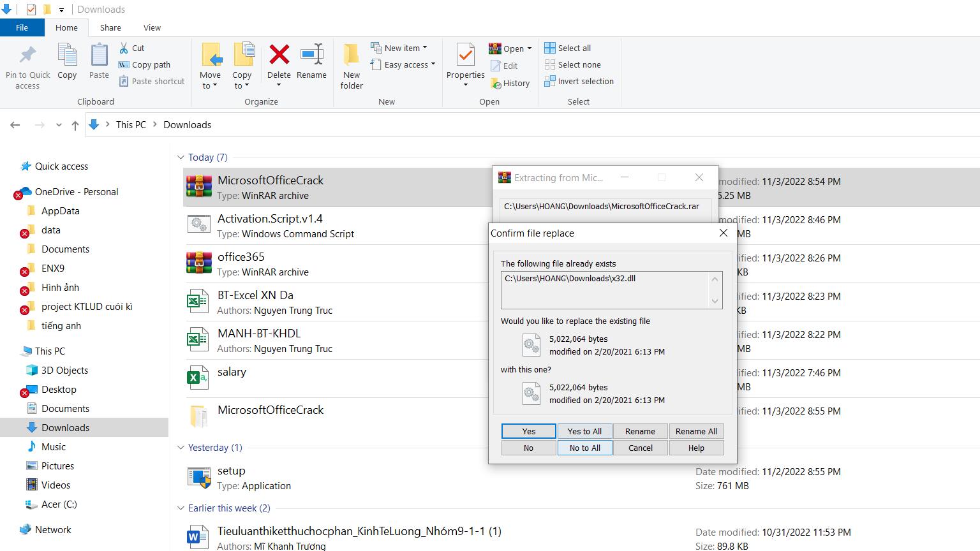The image size is (980, 551).
Task: Open the View ribbon tab
Action: [x=152, y=27]
